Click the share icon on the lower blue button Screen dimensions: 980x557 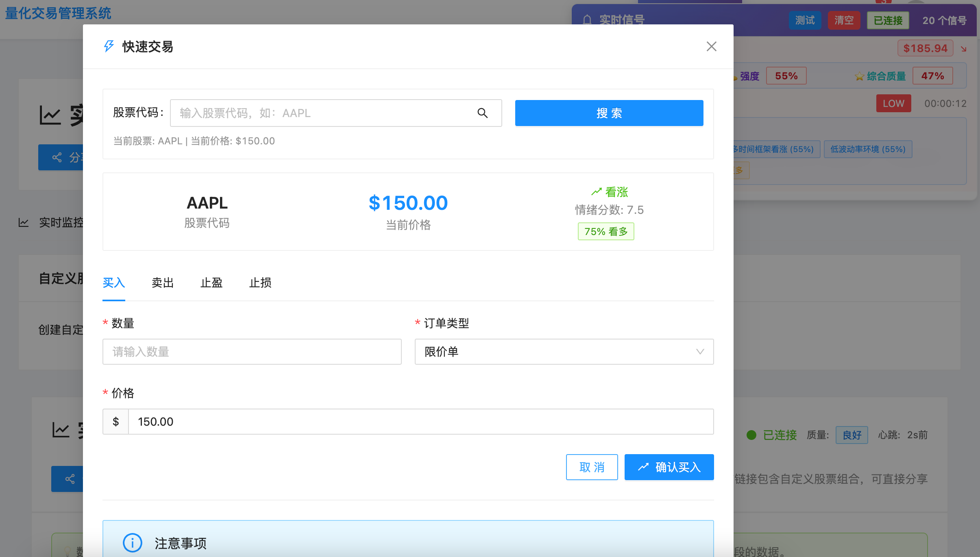point(70,479)
